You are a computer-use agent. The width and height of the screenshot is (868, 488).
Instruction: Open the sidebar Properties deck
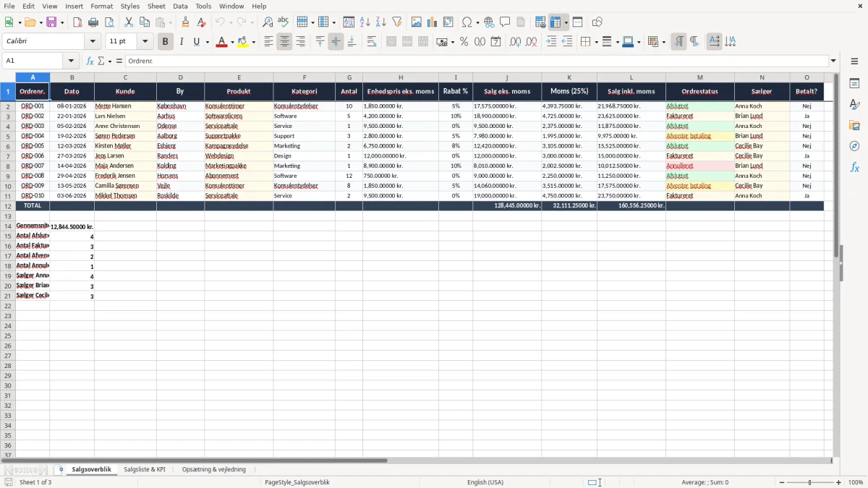pos(854,84)
